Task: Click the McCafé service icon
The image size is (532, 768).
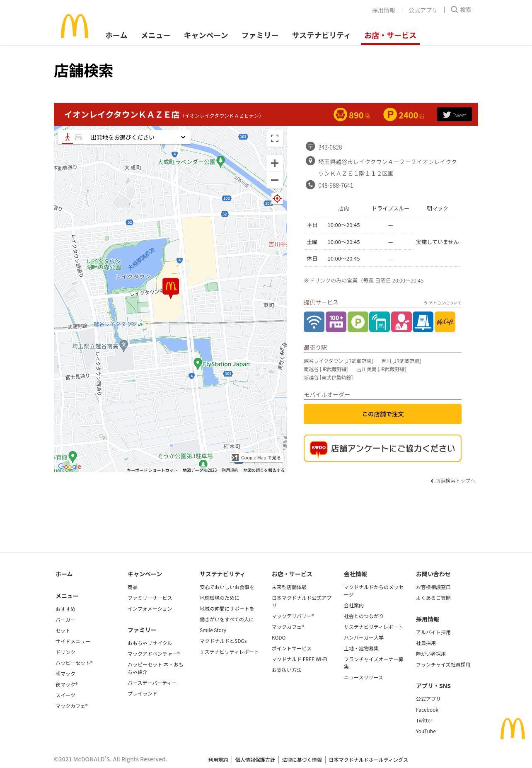Action: click(x=445, y=322)
